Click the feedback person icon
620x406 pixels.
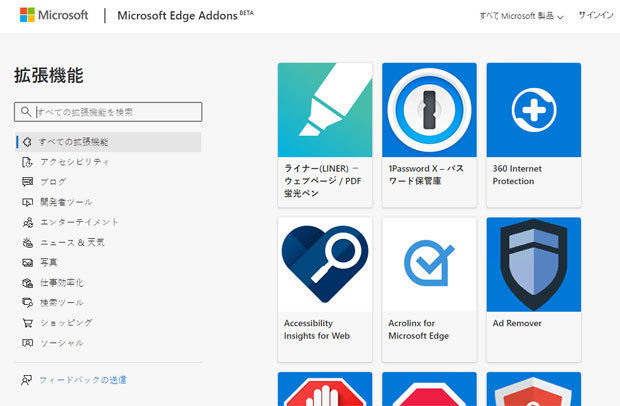26,380
